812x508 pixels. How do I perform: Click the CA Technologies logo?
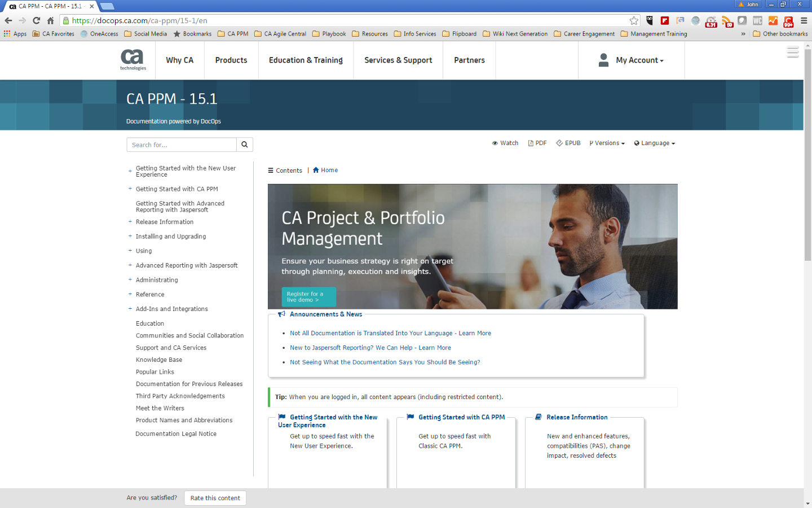[x=133, y=60]
